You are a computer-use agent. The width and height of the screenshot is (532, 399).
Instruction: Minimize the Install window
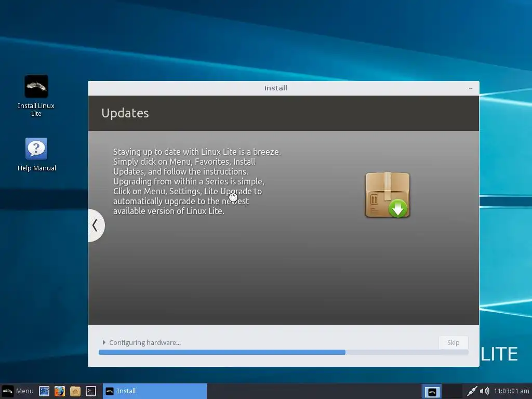click(x=470, y=88)
